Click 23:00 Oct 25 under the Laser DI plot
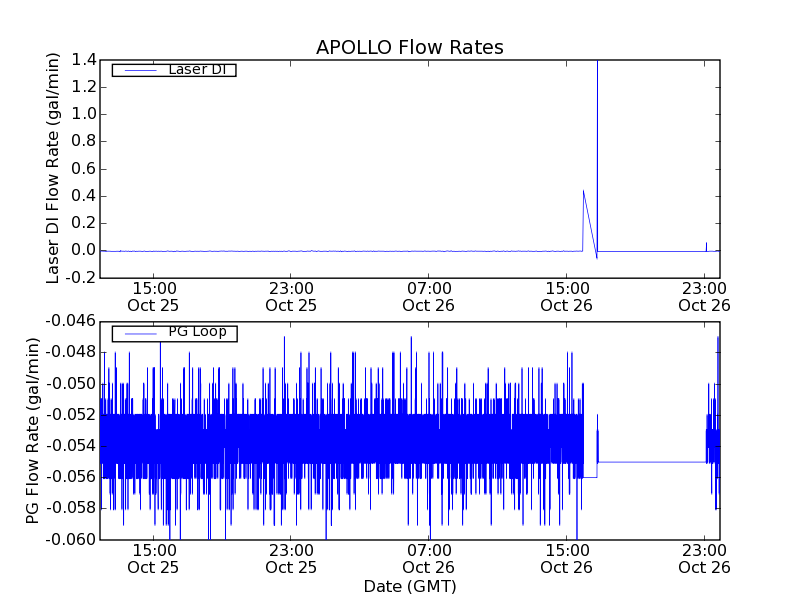The height and width of the screenshot is (600, 800). (x=291, y=297)
